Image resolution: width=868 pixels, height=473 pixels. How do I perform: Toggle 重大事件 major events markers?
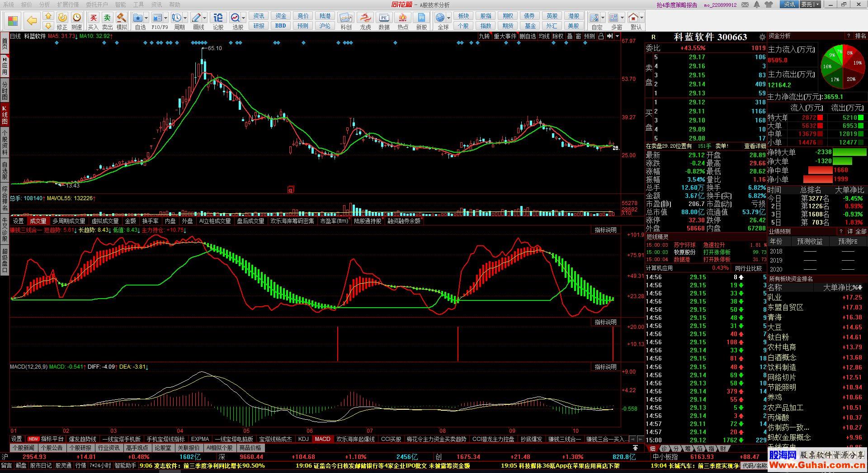click(x=505, y=36)
